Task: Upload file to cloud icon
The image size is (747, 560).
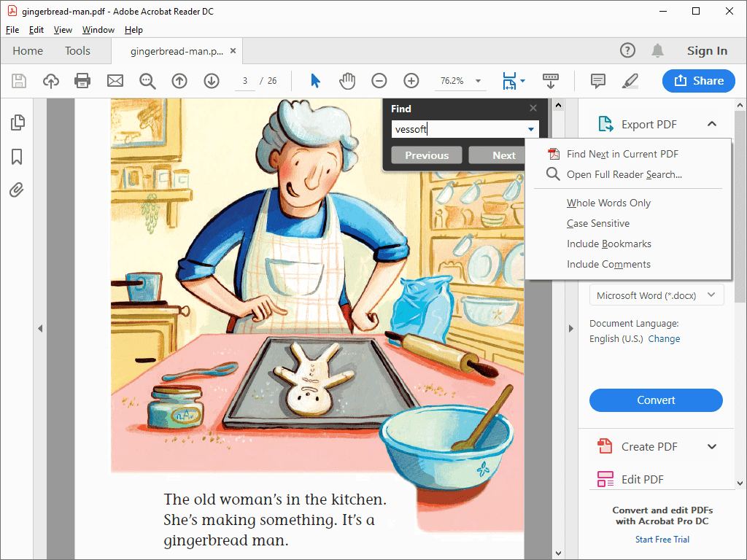Action: pos(51,81)
